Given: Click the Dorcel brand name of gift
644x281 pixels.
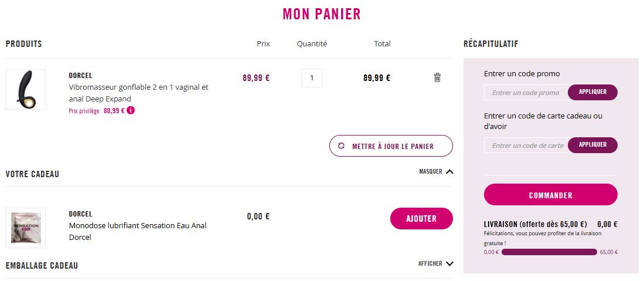Looking at the screenshot, I should click(80, 214).
